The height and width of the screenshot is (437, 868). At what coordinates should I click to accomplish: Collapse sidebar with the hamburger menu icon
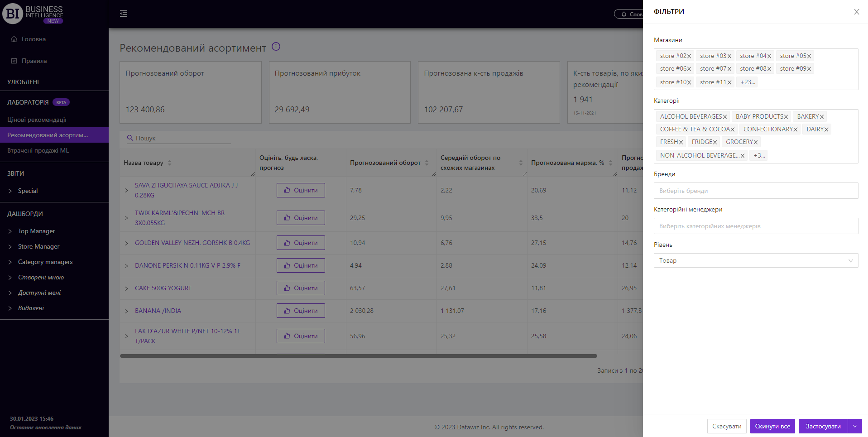[x=124, y=14]
